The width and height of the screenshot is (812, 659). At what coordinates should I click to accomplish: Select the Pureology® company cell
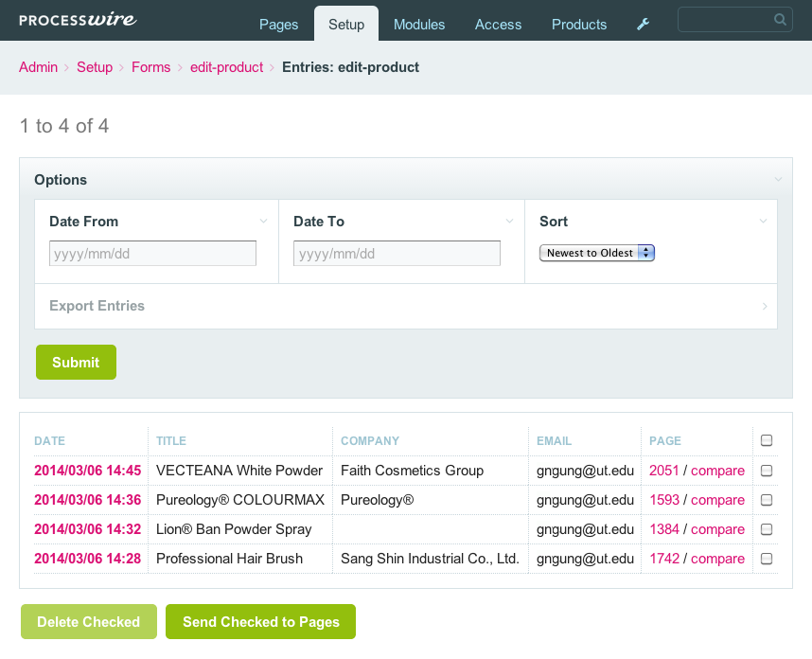(377, 500)
